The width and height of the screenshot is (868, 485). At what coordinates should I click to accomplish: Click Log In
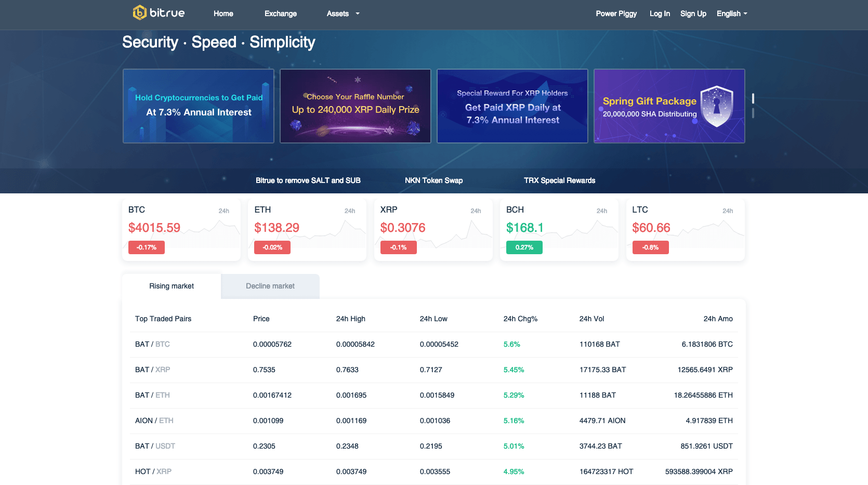pyautogui.click(x=660, y=14)
